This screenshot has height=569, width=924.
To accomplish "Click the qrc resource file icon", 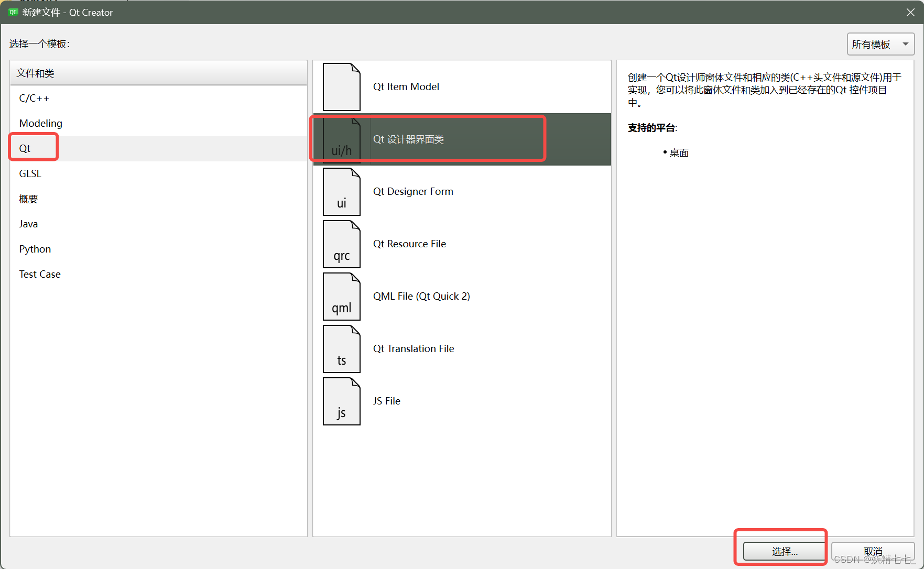I will click(342, 244).
